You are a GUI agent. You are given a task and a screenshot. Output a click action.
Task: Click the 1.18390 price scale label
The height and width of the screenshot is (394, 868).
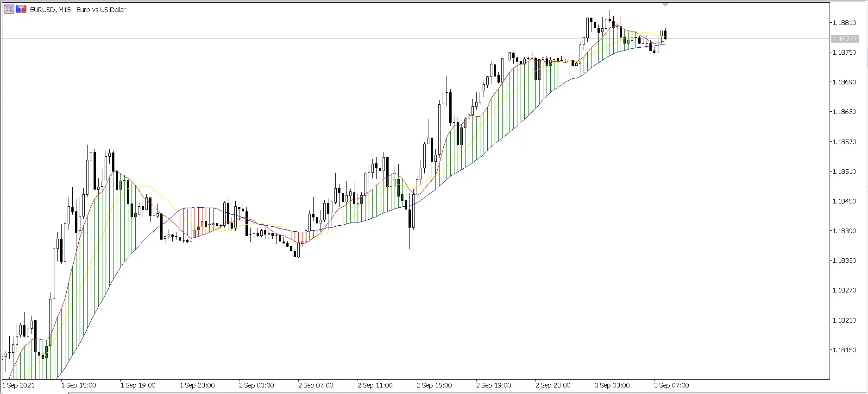844,231
